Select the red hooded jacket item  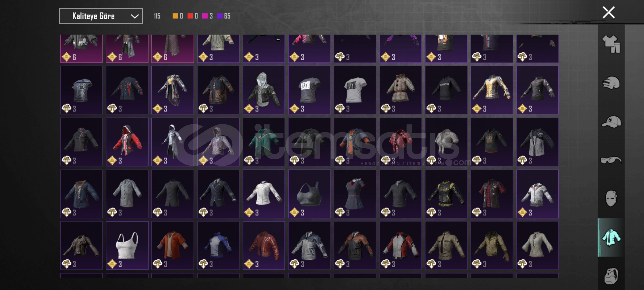point(127,142)
